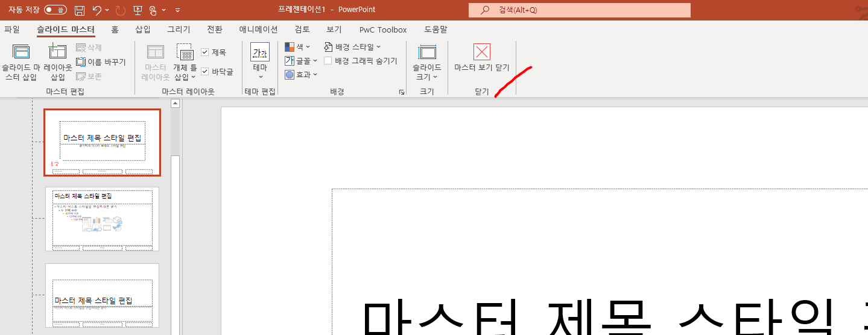Select the third layout thumbnail
This screenshot has width=868, height=335.
(x=103, y=295)
